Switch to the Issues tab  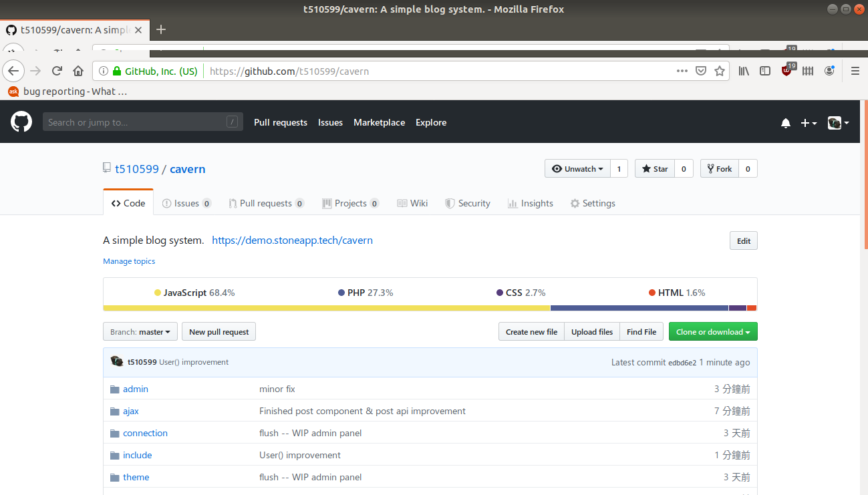coord(186,203)
